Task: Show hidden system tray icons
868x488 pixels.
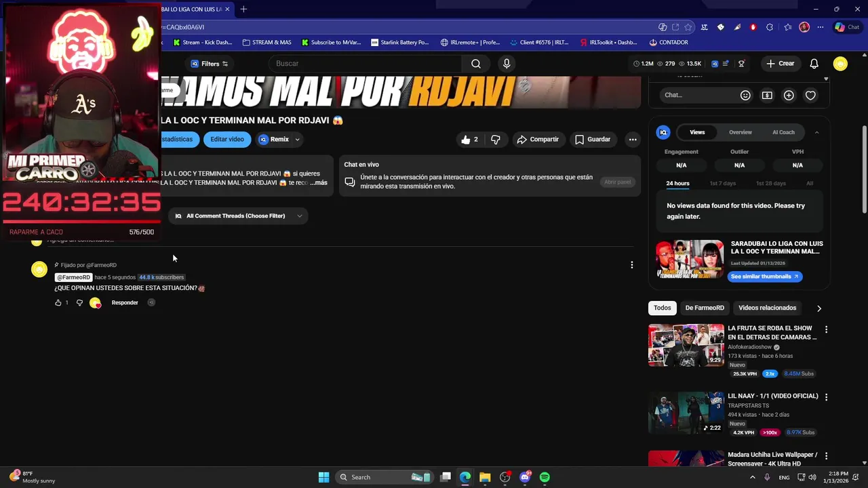Action: click(753, 477)
